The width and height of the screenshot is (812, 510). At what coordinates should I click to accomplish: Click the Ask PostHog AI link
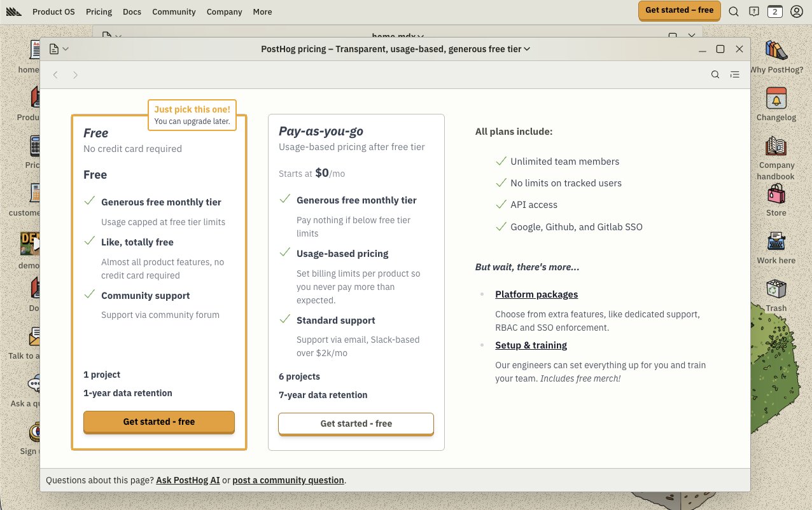[x=188, y=480]
